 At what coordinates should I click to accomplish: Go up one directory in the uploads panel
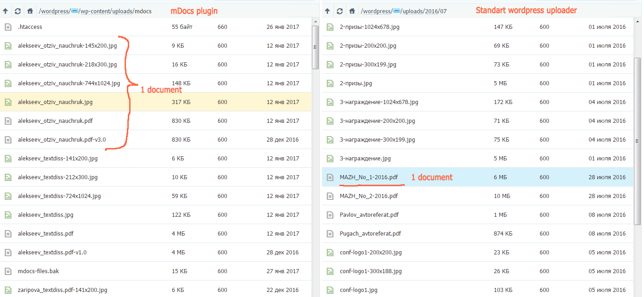(x=327, y=11)
